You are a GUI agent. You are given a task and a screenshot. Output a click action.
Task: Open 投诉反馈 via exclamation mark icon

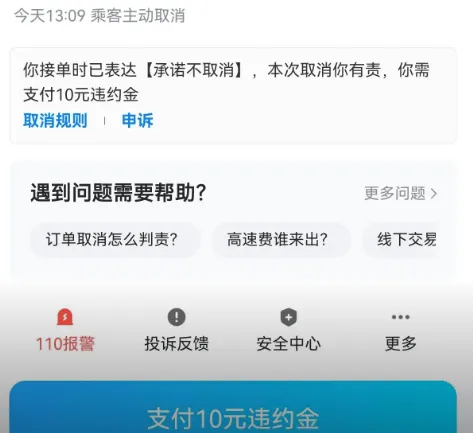pyautogui.click(x=176, y=317)
